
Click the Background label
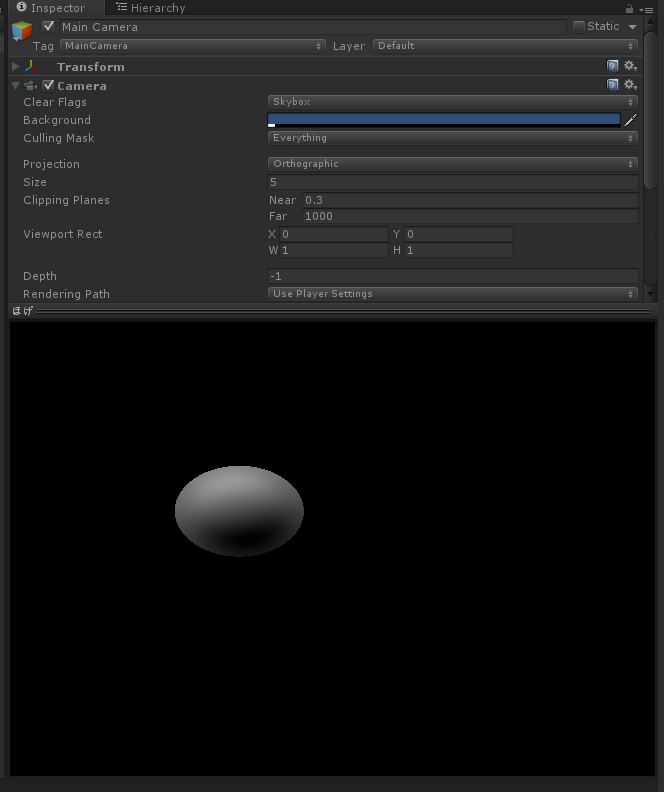[57, 120]
